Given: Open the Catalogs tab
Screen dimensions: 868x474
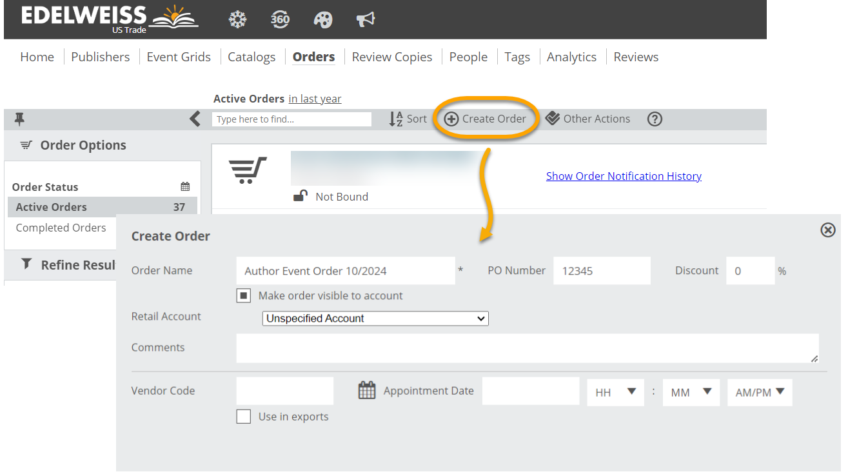Looking at the screenshot, I should pyautogui.click(x=252, y=57).
